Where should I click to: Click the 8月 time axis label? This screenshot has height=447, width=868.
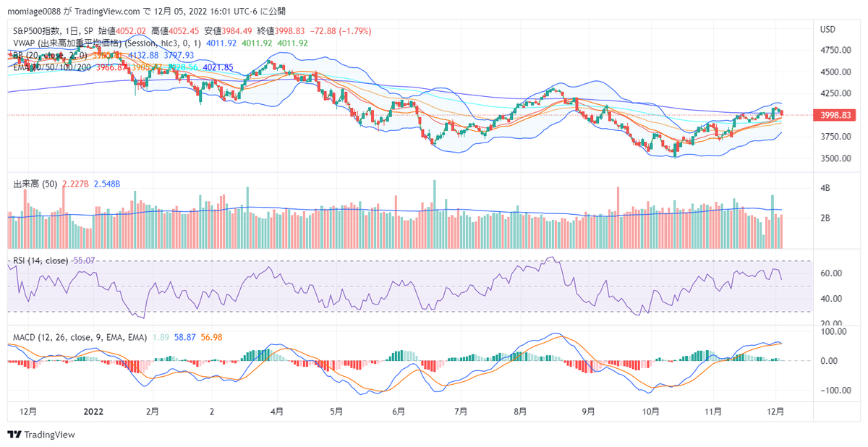point(521,412)
